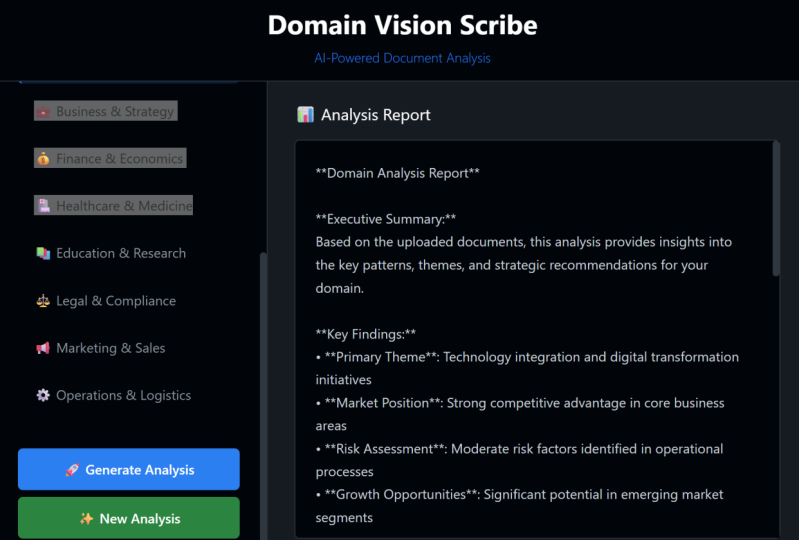Click the "Based on the uploaded documents" sentence

pyautogui.click(x=524, y=265)
